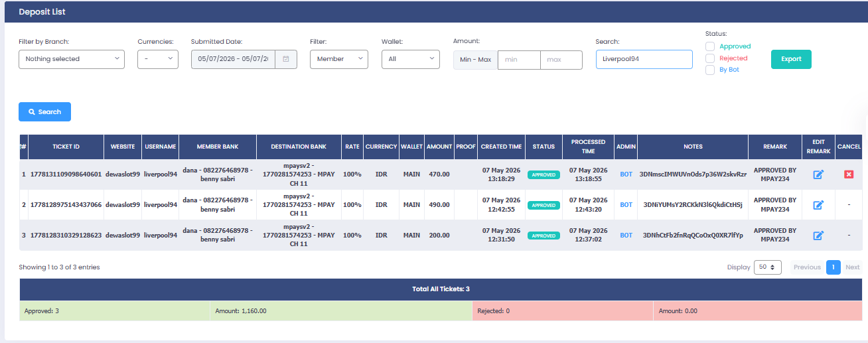Sort by the TICKET ID column header
The image size is (868, 343).
[x=66, y=147]
